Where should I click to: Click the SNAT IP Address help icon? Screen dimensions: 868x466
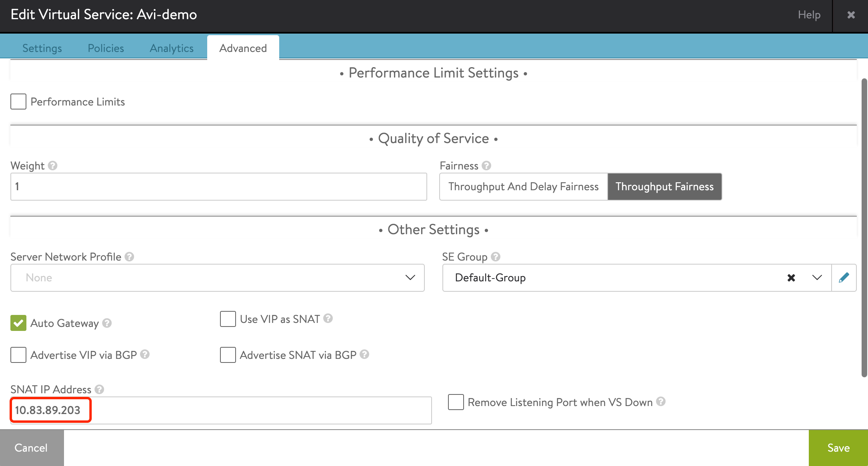point(100,389)
